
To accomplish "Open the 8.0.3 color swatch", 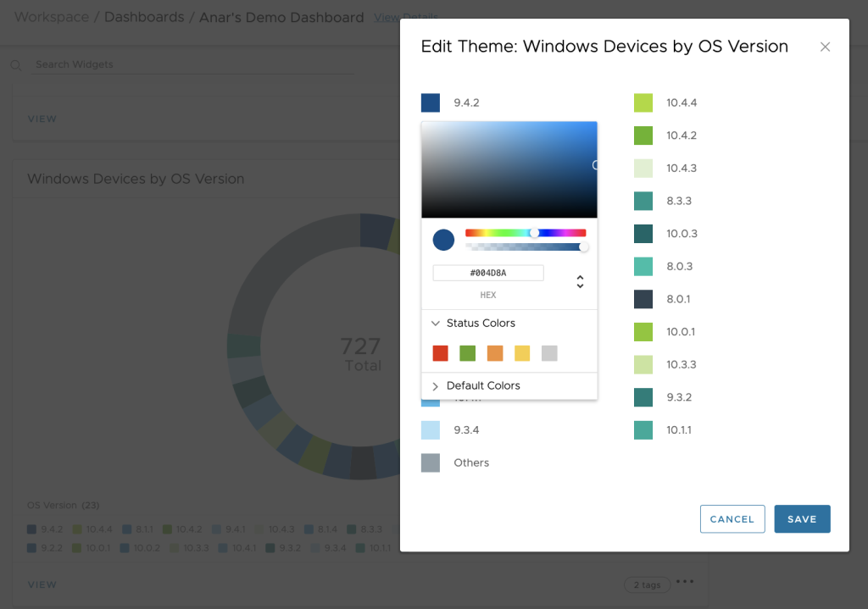I will tap(643, 266).
